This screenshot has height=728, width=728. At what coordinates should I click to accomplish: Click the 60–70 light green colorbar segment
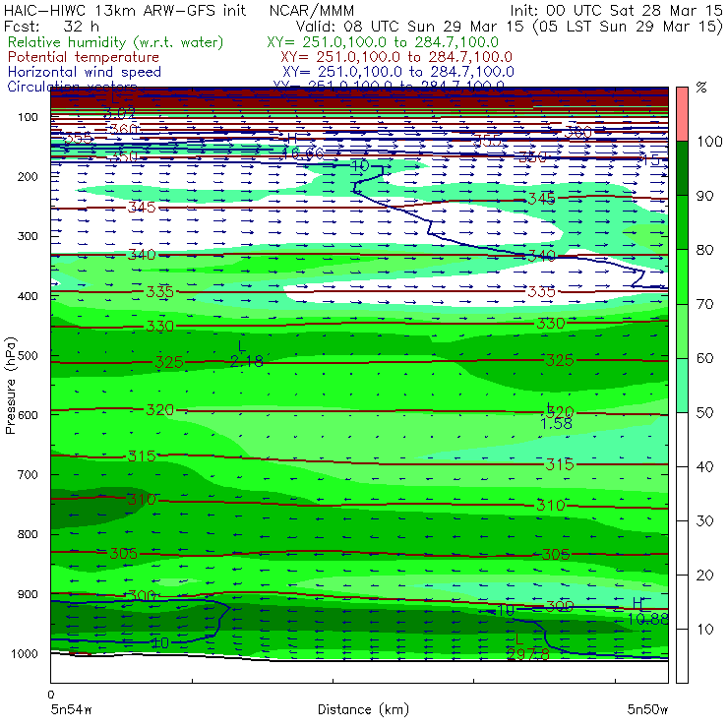click(682, 331)
